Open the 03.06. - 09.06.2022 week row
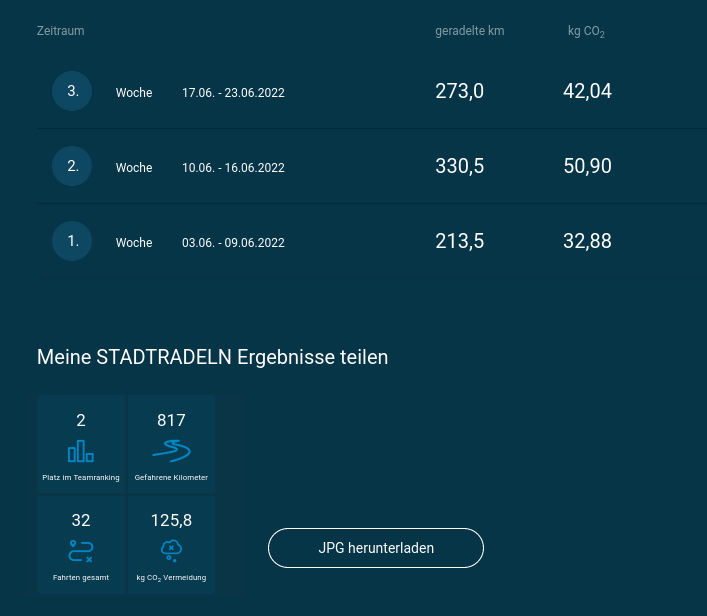The image size is (707, 616). coord(233,243)
